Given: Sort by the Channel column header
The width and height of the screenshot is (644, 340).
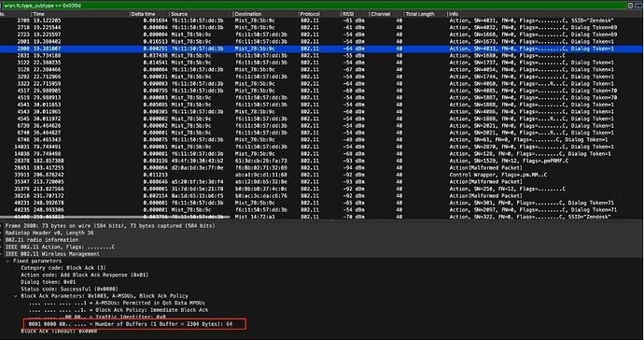Looking at the screenshot, I should tap(380, 14).
